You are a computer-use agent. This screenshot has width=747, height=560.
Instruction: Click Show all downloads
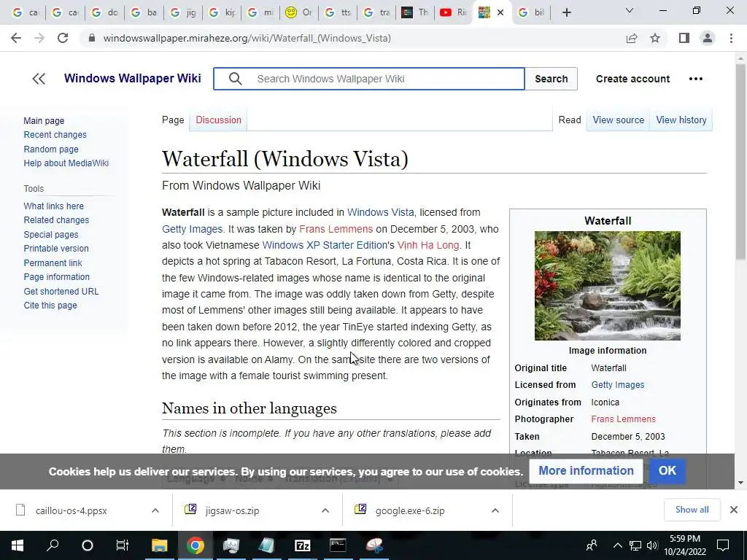pyautogui.click(x=692, y=510)
